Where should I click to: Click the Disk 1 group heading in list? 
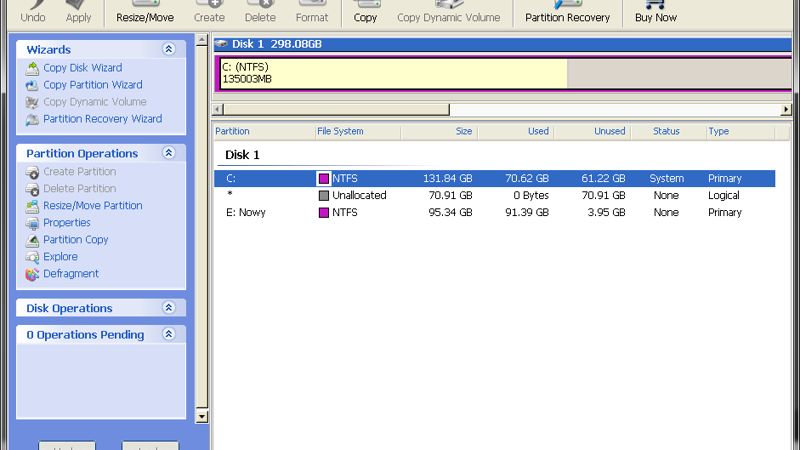pos(242,155)
